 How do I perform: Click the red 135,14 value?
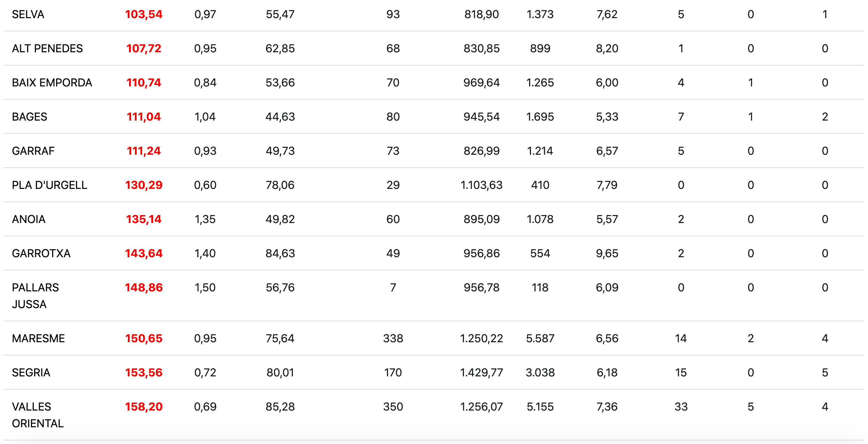144,219
